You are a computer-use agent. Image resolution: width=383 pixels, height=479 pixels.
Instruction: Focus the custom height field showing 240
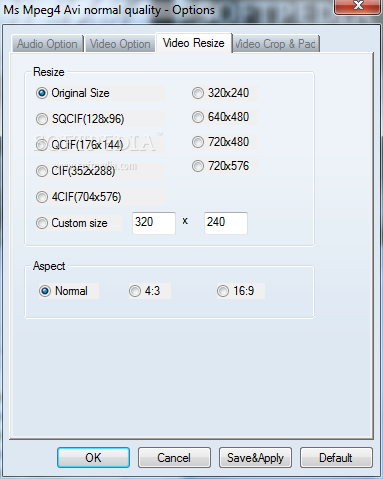click(226, 223)
